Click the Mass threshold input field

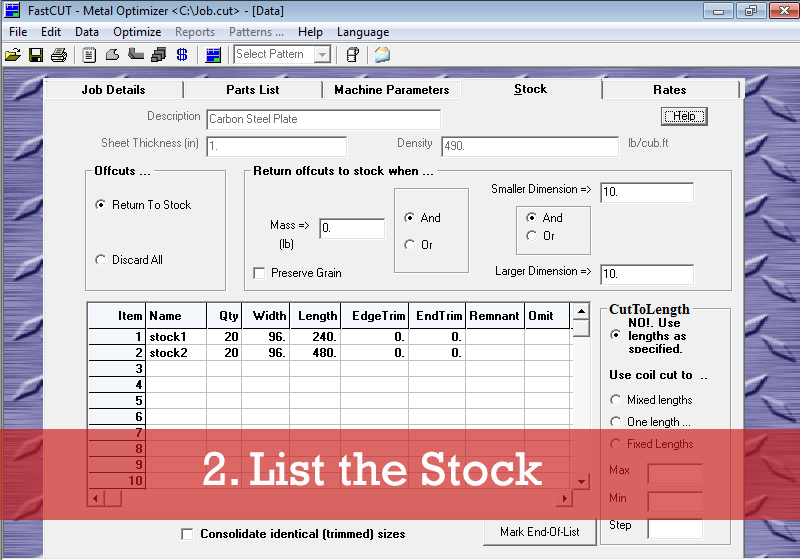352,228
